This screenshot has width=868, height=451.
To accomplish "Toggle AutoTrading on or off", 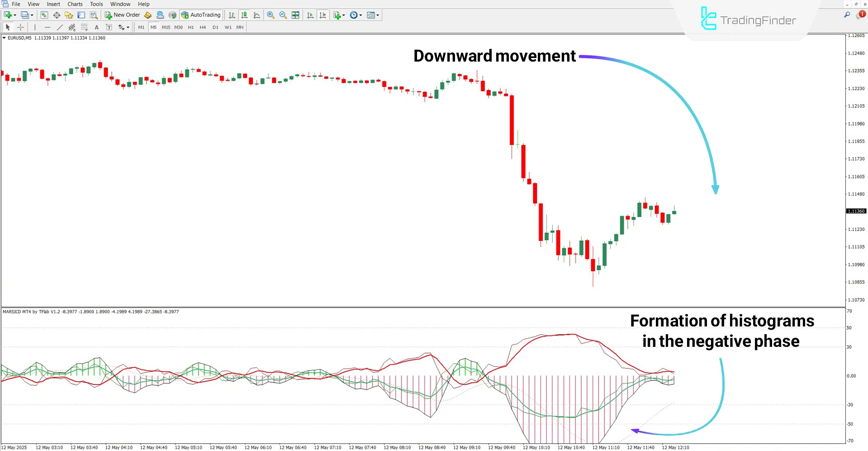I will 200,15.
